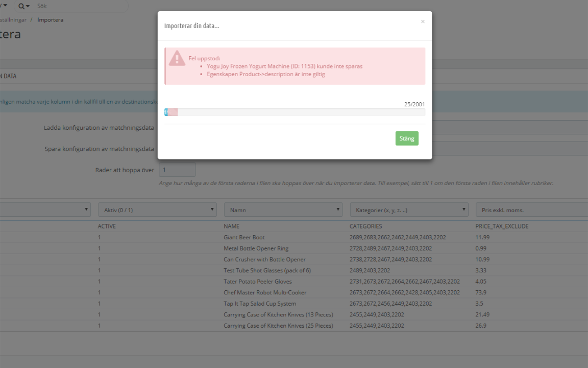This screenshot has height=368, width=588.
Task: Click 'Egenskapen Product->description är inte giltig' line
Action: point(266,74)
